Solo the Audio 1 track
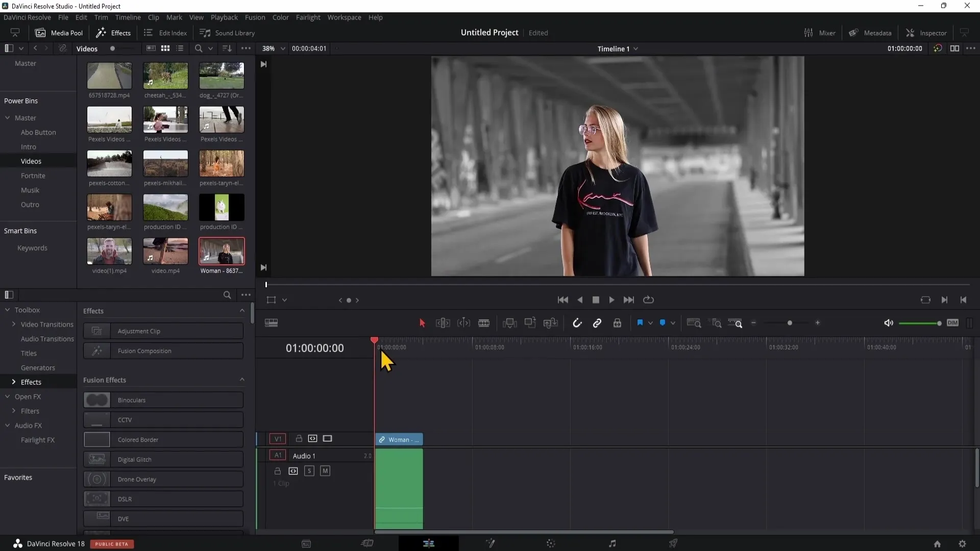Screen dimensions: 980x551 click(x=309, y=471)
